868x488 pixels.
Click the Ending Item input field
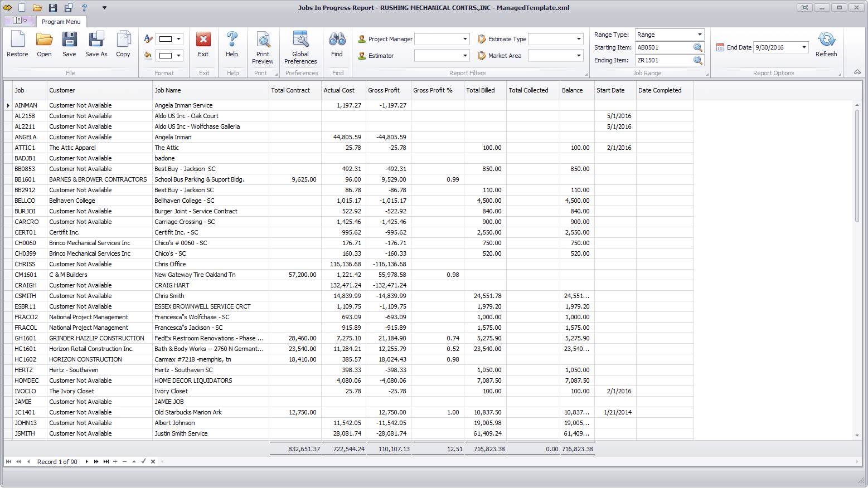coord(663,60)
